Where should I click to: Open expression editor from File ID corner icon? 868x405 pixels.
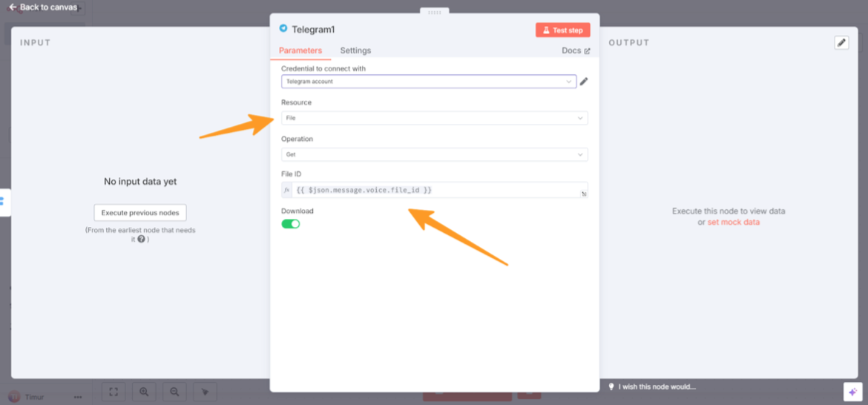click(x=583, y=194)
